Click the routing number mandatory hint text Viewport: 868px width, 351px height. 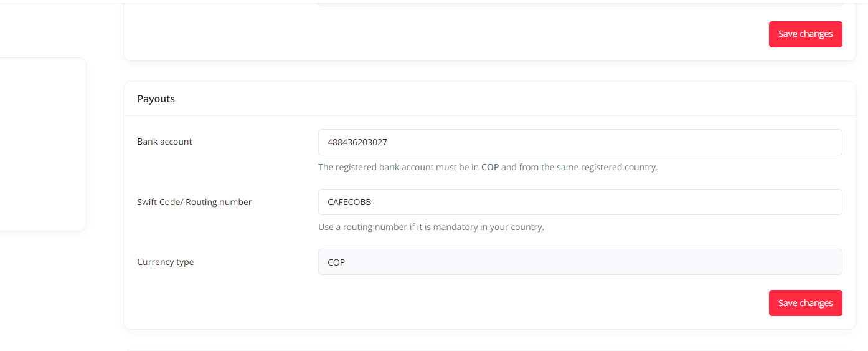[x=431, y=227]
